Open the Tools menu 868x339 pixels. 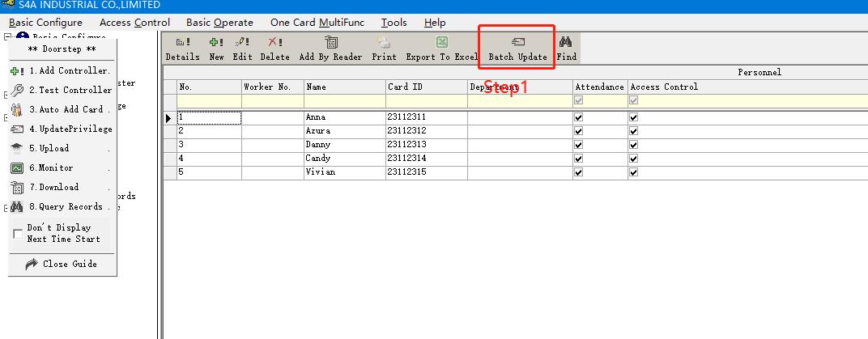[x=394, y=23]
